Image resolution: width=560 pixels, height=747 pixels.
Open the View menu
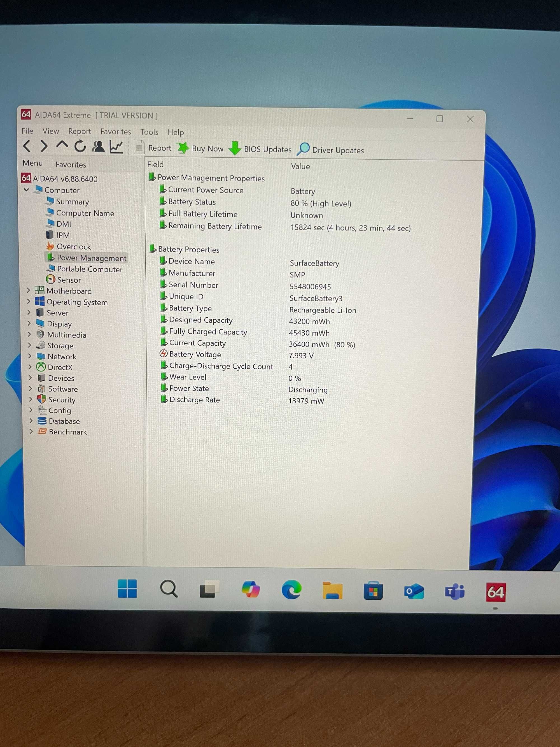pos(51,131)
